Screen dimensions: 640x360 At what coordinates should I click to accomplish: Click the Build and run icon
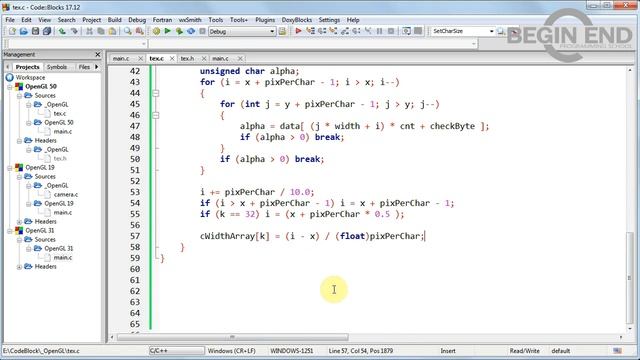179,31
